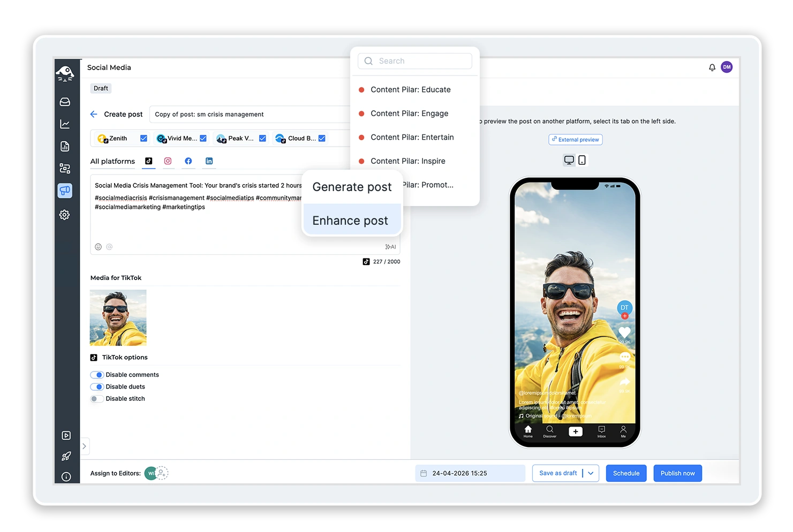Viewport: 793px width, 532px height.
Task: Click the post title input field
Action: 251,114
